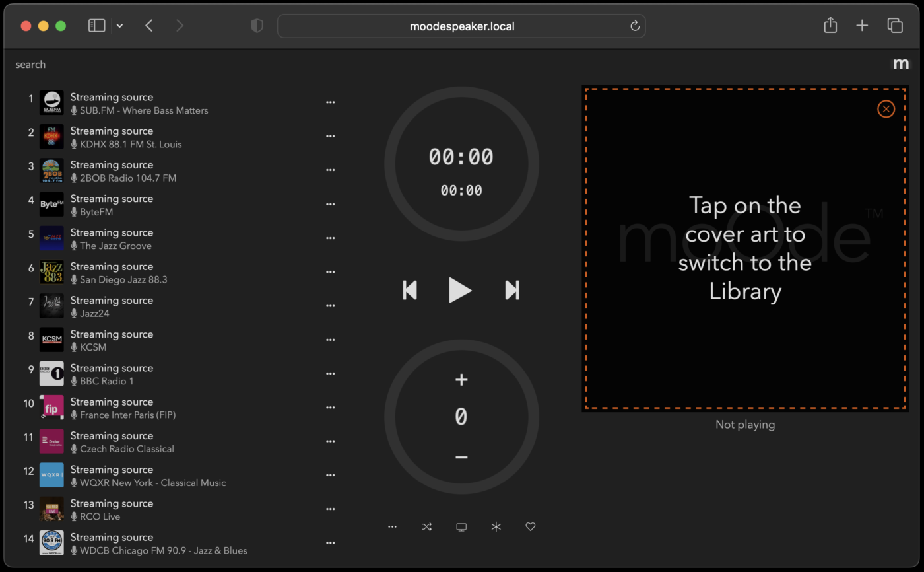924x572 pixels.
Task: Tap the cover art to open the Library
Action: pyautogui.click(x=745, y=249)
